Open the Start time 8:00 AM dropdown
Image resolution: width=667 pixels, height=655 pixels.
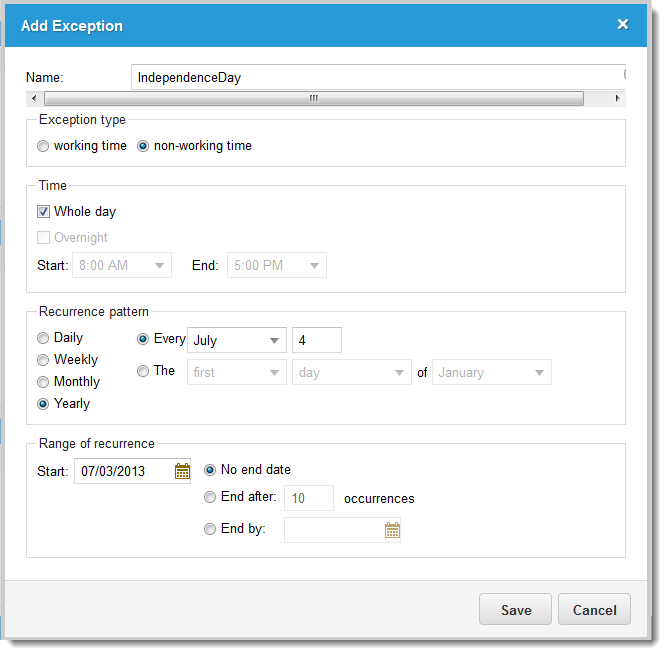point(122,265)
